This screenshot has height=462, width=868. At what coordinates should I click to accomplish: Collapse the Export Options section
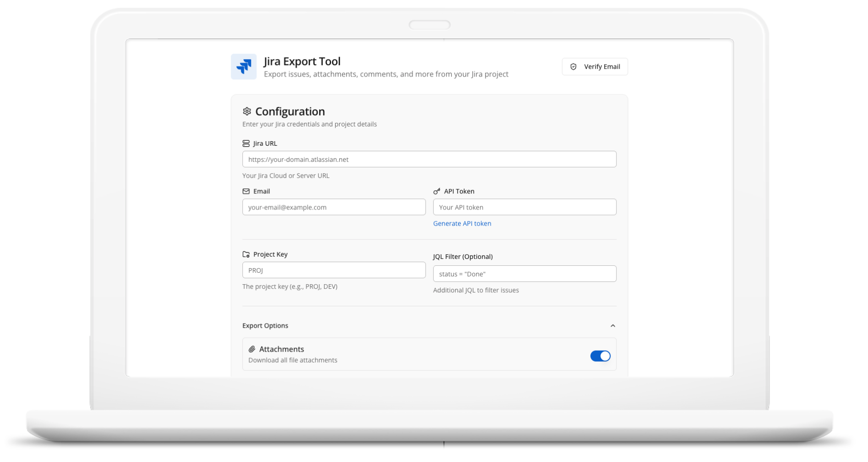(x=612, y=325)
